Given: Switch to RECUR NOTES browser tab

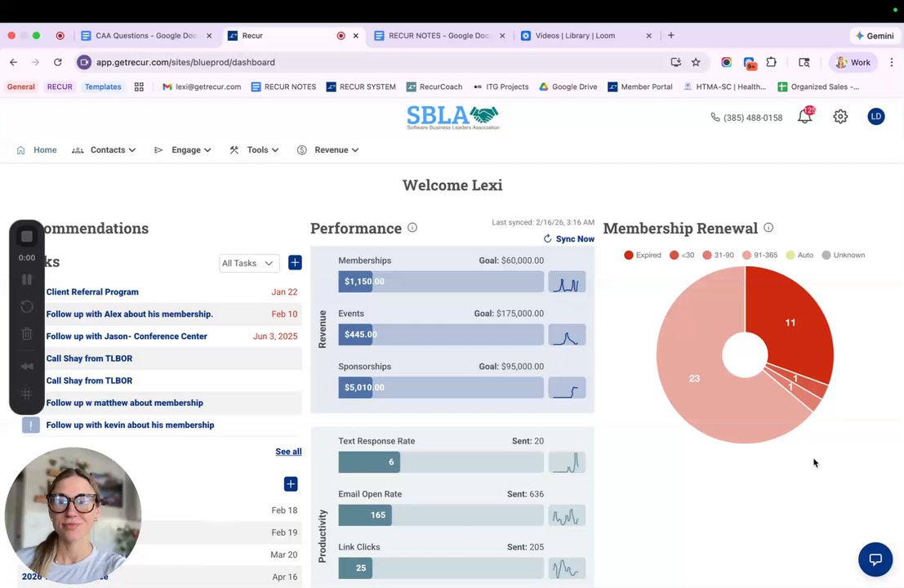Looking at the screenshot, I should tap(439, 36).
